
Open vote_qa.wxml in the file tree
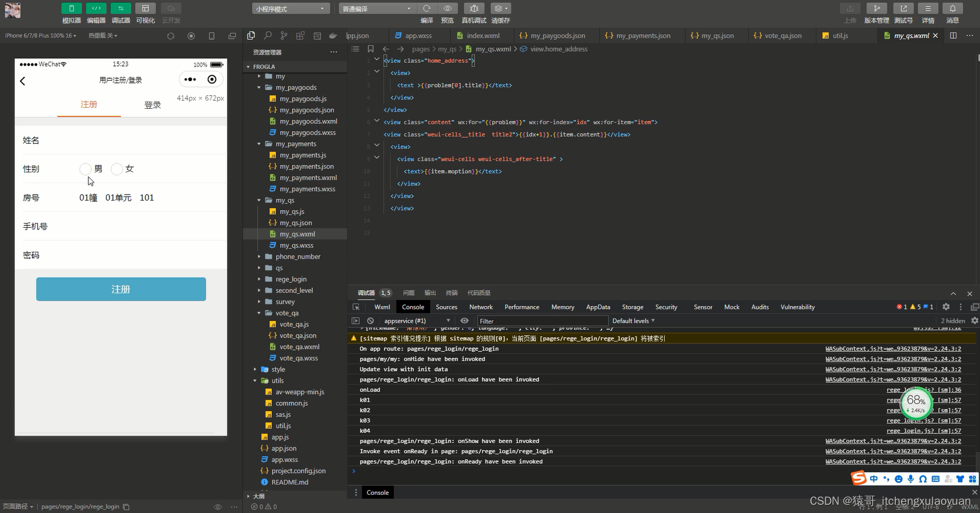point(300,347)
